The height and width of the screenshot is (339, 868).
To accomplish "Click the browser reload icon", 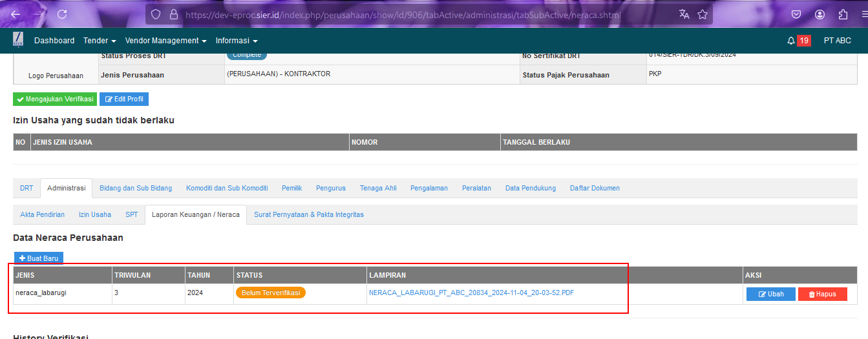I will click(62, 14).
